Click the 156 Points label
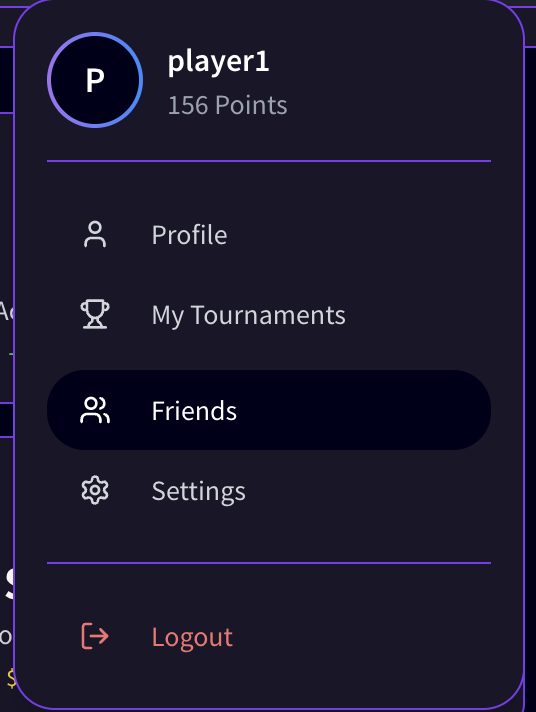The height and width of the screenshot is (712, 536). pyautogui.click(x=227, y=105)
